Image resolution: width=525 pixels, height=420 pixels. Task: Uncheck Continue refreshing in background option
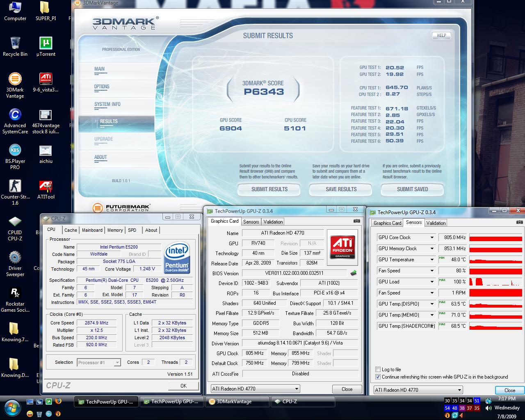point(378,377)
